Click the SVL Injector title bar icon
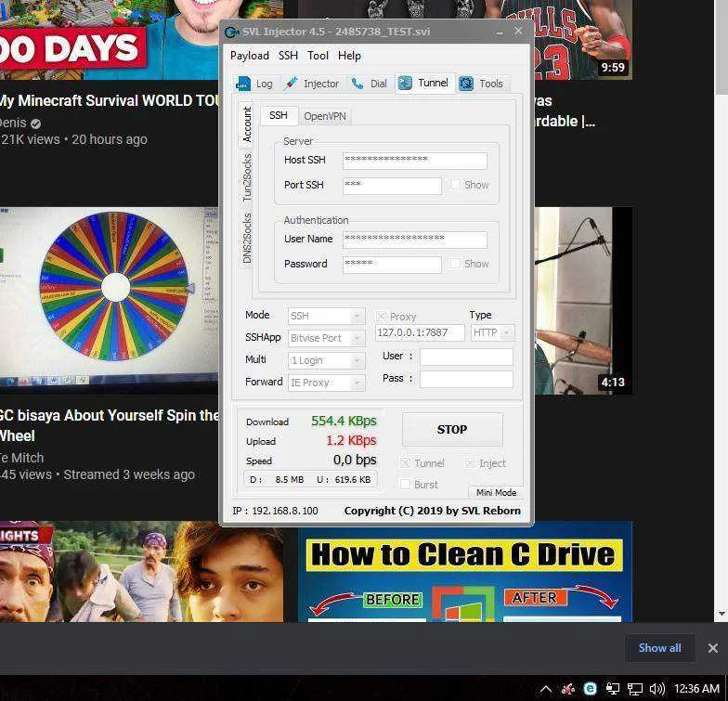 click(x=231, y=32)
